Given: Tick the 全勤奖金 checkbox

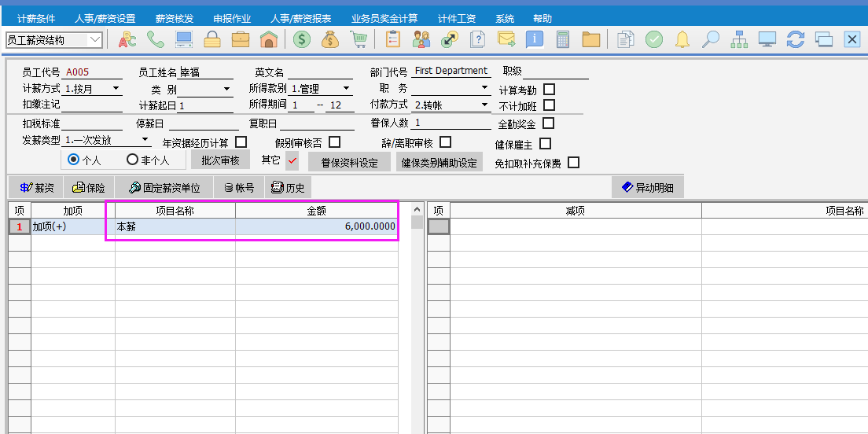Looking at the screenshot, I should click(549, 123).
